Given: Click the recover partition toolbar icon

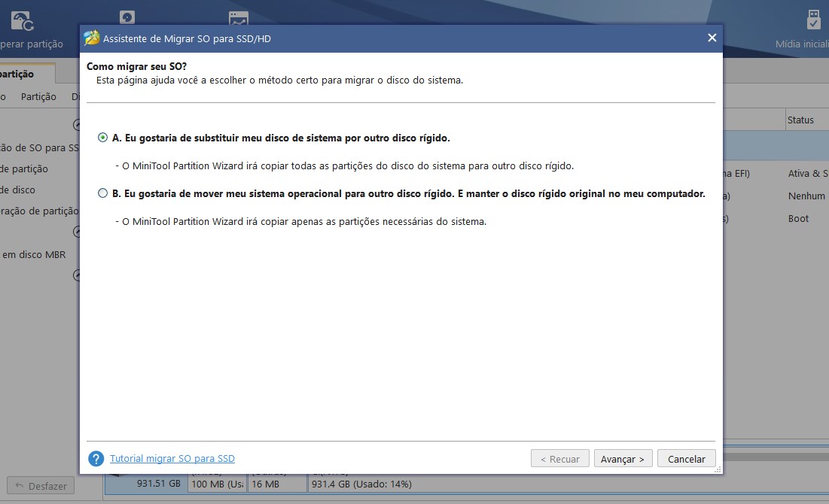Looking at the screenshot, I should (22, 21).
